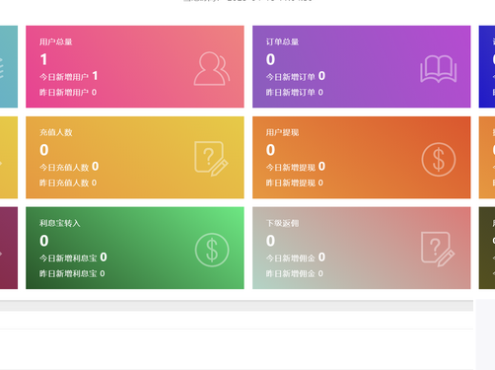Click the 今日充值人数 line

69,167
